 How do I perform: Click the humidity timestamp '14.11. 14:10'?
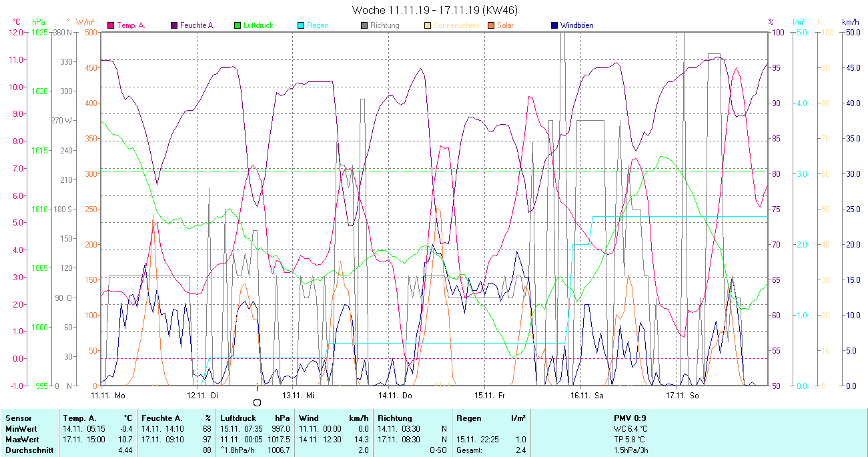[163, 429]
